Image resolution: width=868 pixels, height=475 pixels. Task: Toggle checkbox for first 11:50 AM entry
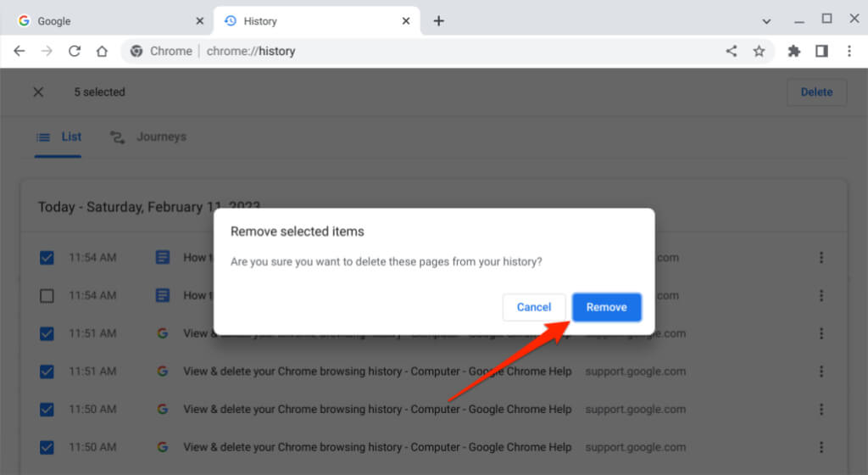[x=47, y=409]
